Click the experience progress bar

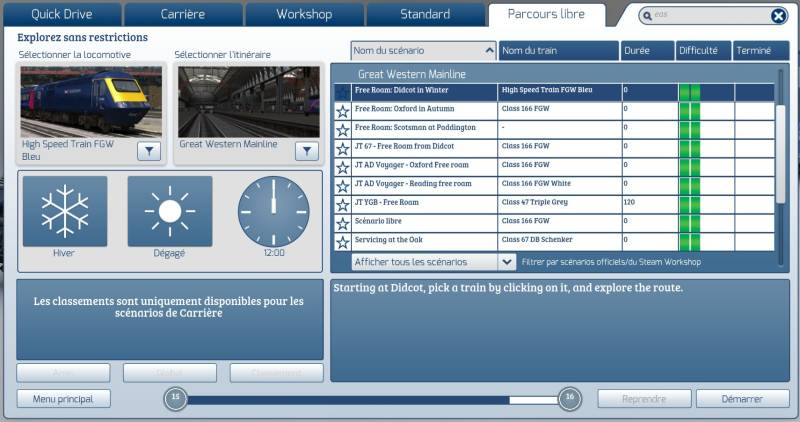372,400
